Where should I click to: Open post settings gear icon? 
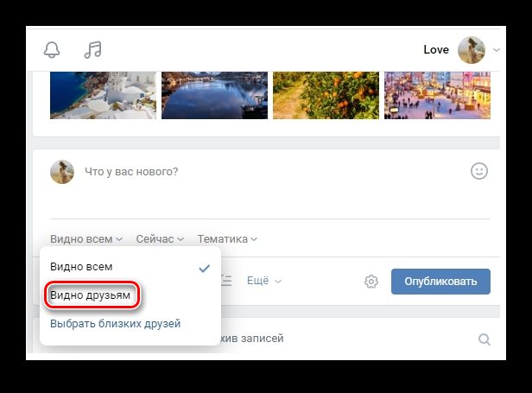371,282
